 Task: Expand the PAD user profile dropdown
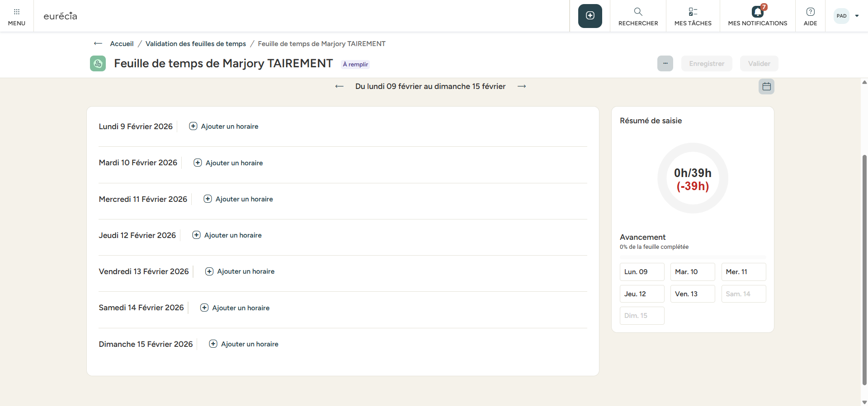pyautogui.click(x=857, y=16)
